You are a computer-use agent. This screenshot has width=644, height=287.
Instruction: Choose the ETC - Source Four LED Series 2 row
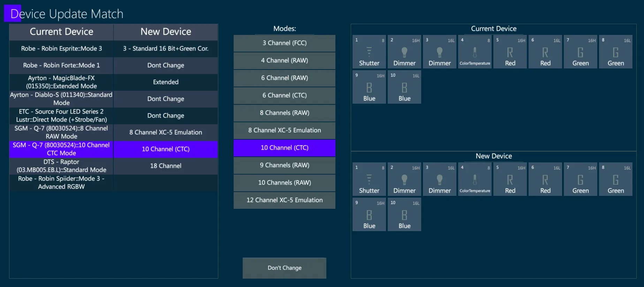point(114,116)
